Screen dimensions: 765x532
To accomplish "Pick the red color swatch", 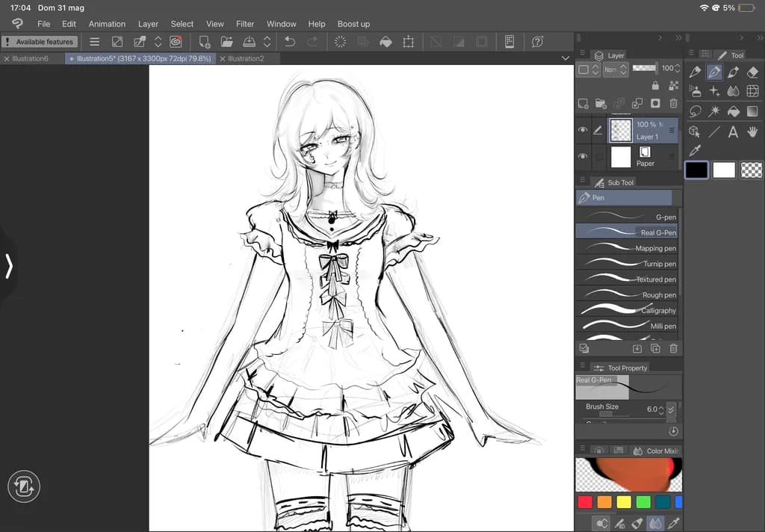I will point(584,502).
